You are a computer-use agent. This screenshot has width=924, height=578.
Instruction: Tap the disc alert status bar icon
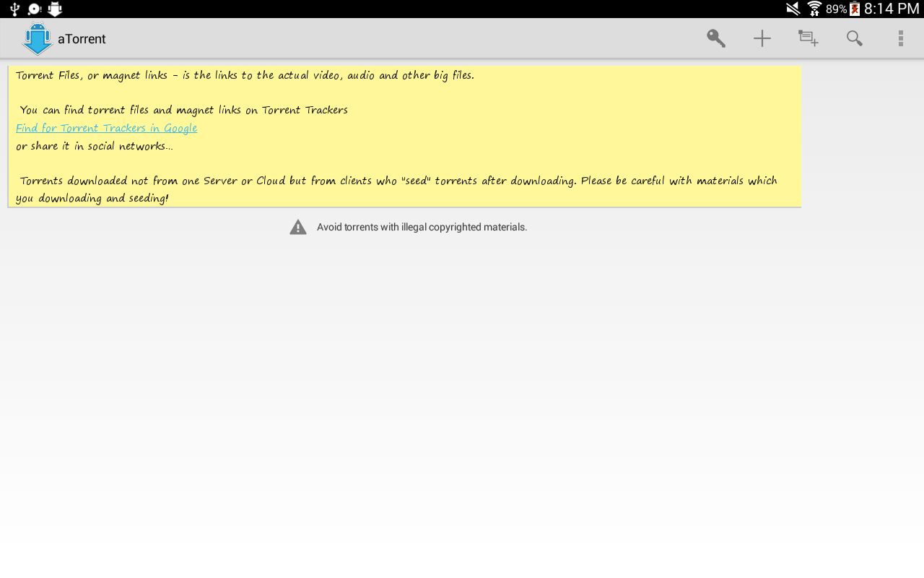[35, 9]
